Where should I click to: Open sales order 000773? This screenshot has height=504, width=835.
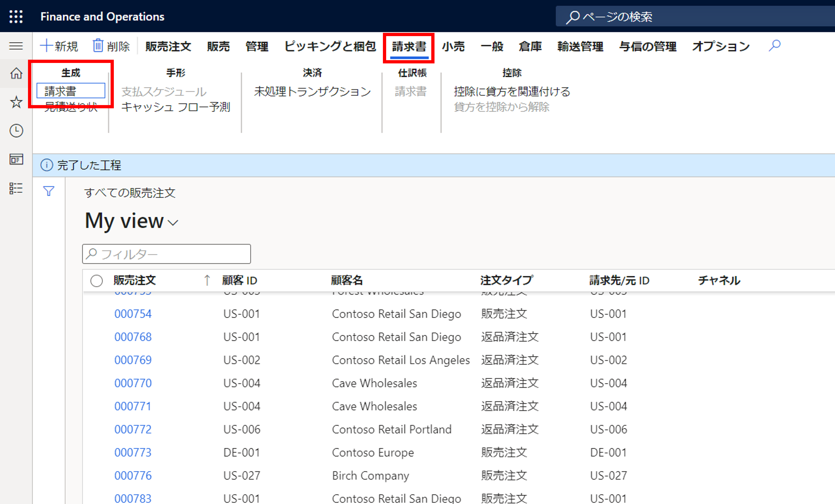(133, 452)
